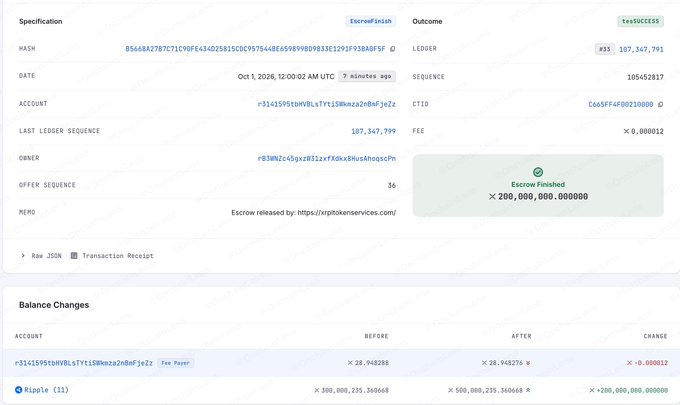This screenshot has height=405, width=680.
Task: Click the Fee Payer tag
Action: coord(175,363)
